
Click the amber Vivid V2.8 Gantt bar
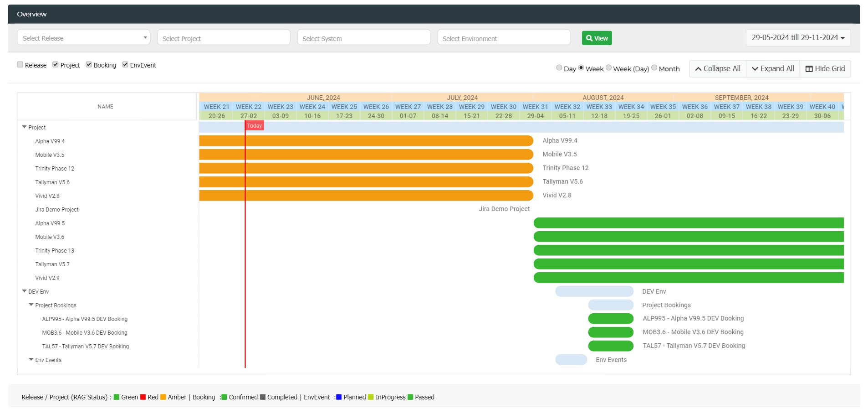click(366, 196)
